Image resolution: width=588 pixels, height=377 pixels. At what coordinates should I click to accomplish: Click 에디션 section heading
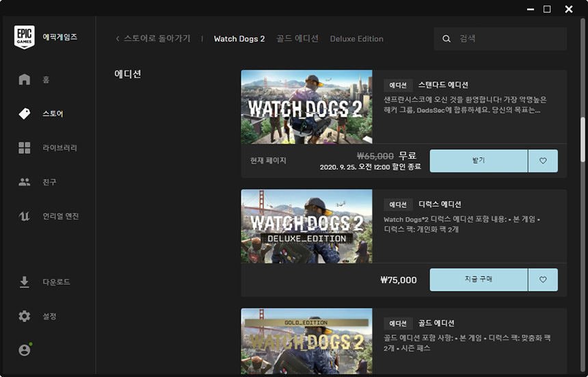[128, 74]
